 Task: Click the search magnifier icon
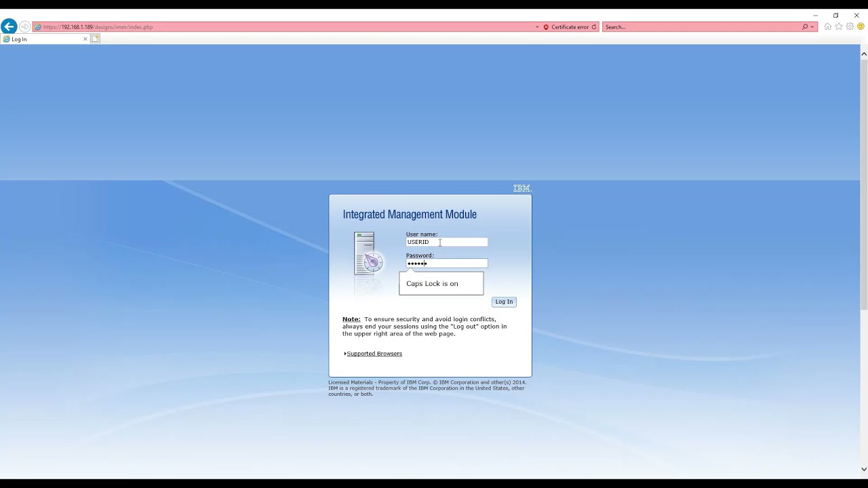pyautogui.click(x=805, y=27)
